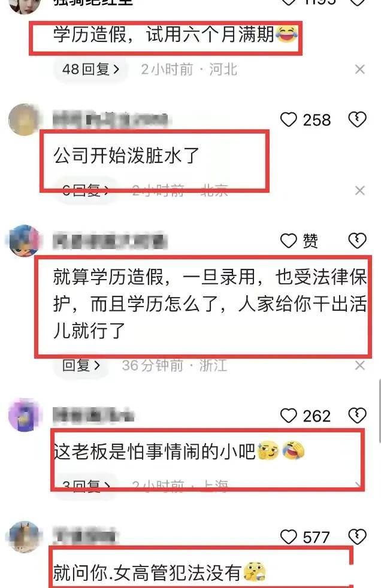Dislike the comment with 262 likes
Screen dimensions: 381x588
click(x=357, y=416)
